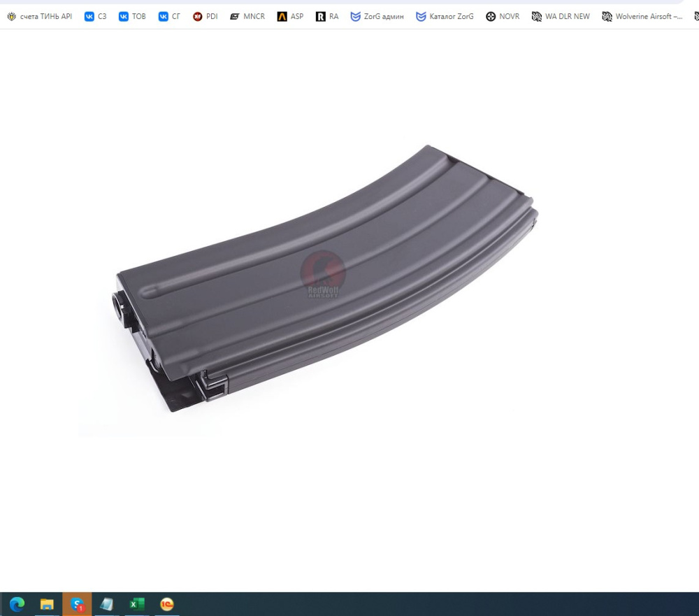Open the ASP bookmark

(x=290, y=17)
